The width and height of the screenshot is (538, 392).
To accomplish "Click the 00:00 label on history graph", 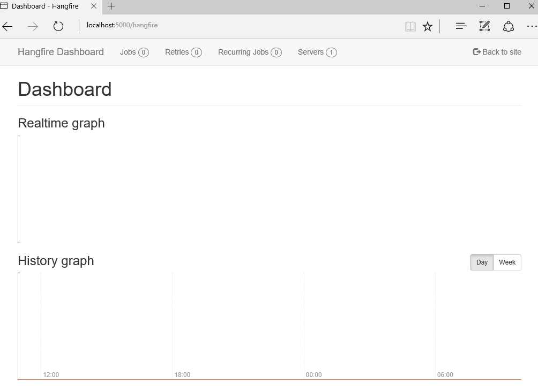I will 313,374.
